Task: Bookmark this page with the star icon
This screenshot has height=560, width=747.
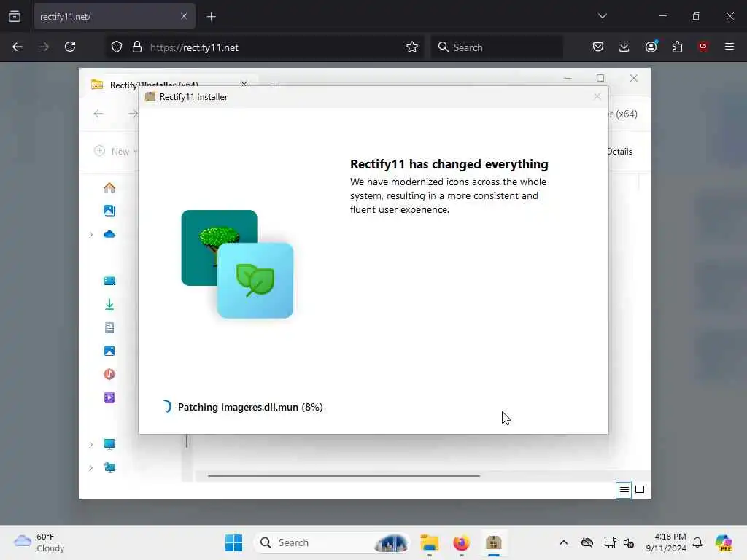Action: pos(412,47)
